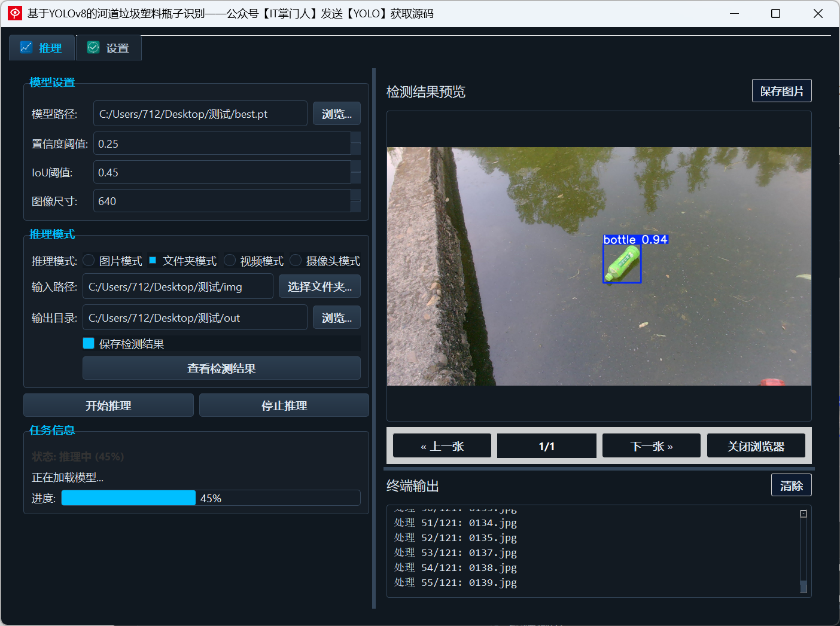
Task: Click the 45% progress bar
Action: [211, 498]
